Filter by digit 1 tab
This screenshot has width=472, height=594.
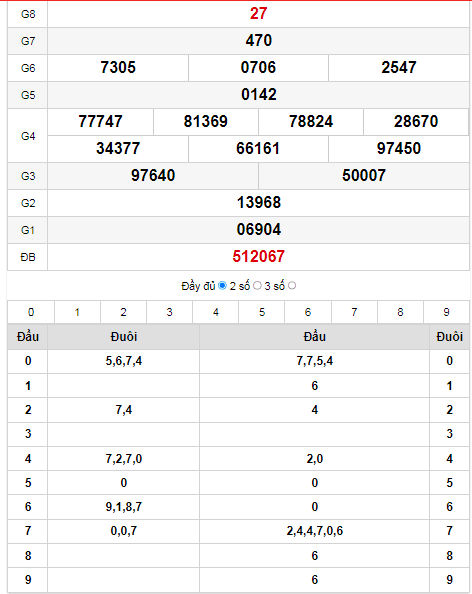coord(77,312)
